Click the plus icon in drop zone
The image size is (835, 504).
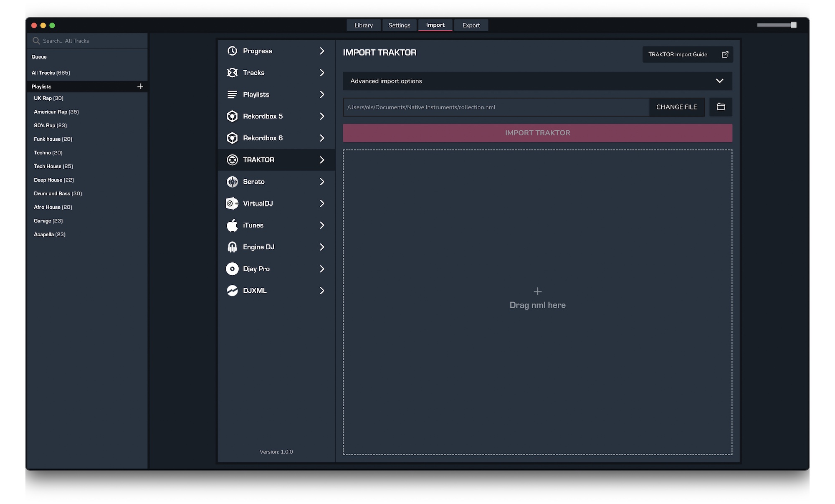538,291
